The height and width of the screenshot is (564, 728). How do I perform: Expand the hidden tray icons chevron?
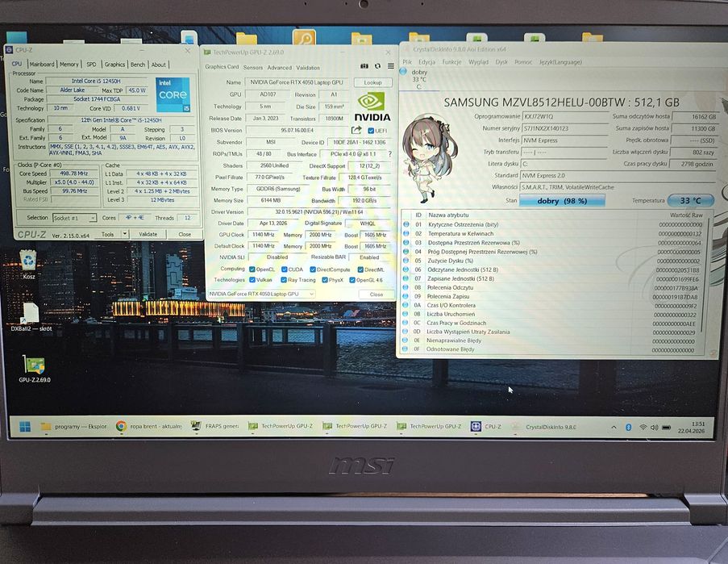(x=614, y=427)
